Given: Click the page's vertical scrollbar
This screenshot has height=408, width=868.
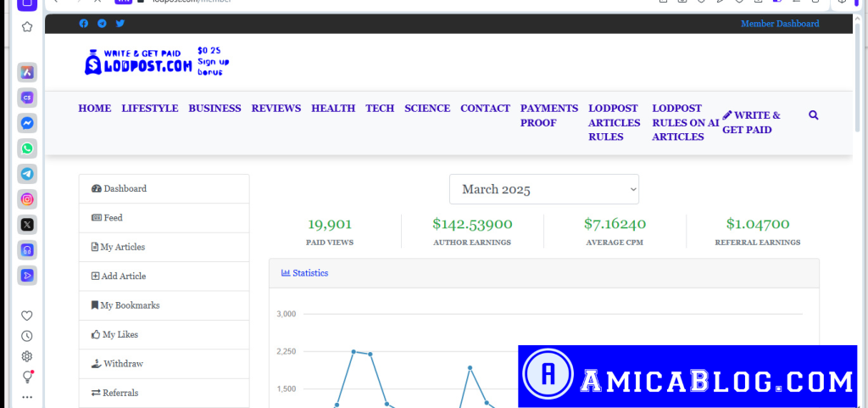Looking at the screenshot, I should pyautogui.click(x=858, y=85).
